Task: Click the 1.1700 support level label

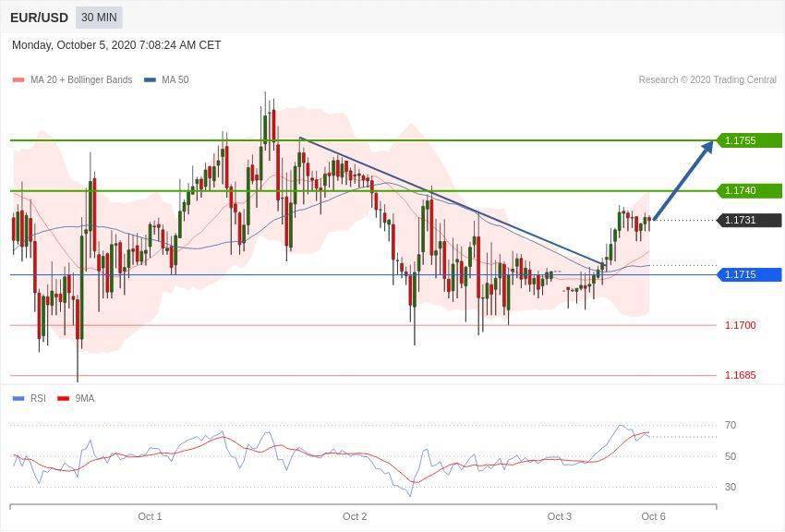Action: [x=741, y=325]
